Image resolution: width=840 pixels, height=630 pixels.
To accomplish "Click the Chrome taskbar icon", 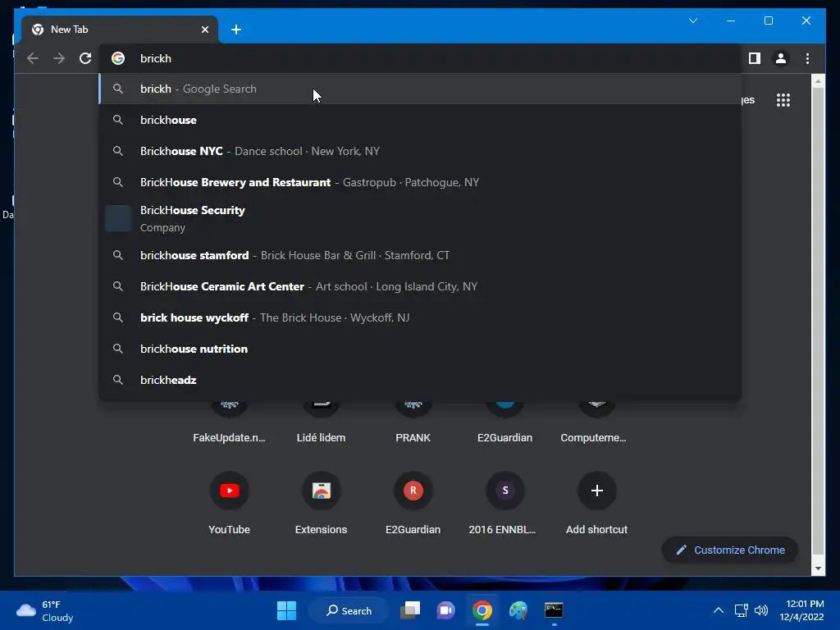I will 482,610.
